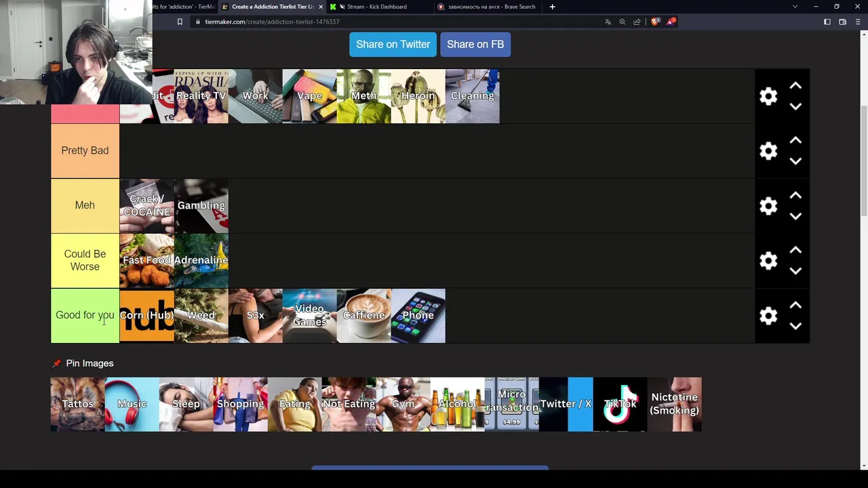
Task: Select the Meth image
Action: [363, 96]
